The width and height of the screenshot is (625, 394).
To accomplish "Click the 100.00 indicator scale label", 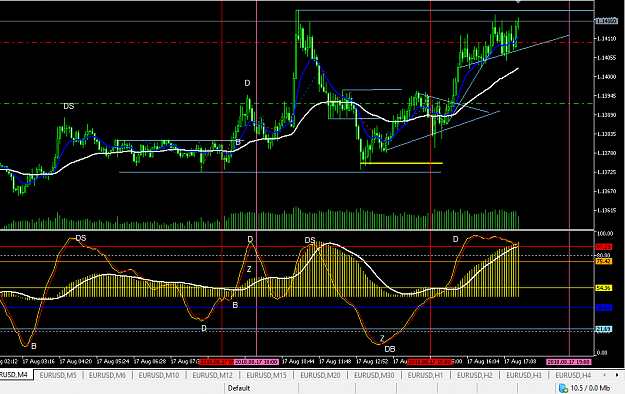I will click(x=604, y=233).
